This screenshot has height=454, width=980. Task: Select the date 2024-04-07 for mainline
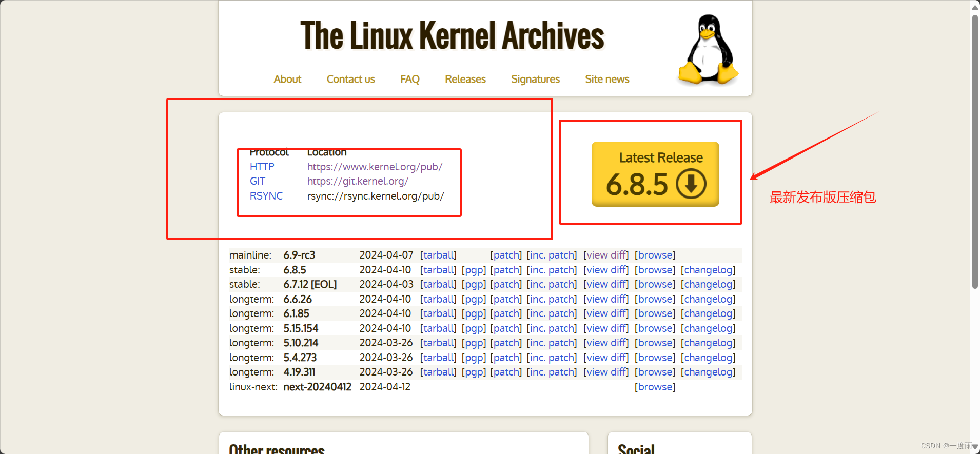click(x=386, y=255)
